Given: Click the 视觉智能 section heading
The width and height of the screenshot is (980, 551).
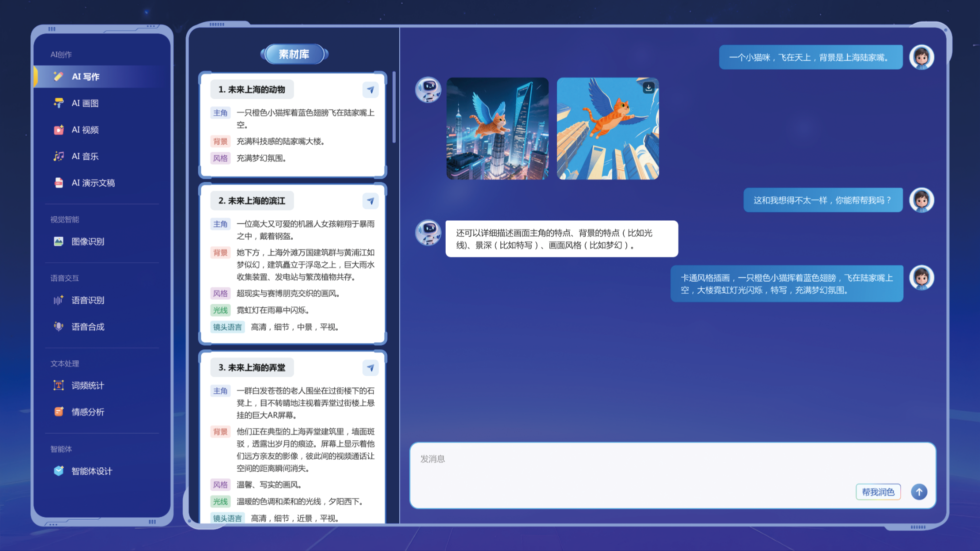Looking at the screenshot, I should pos(65,219).
